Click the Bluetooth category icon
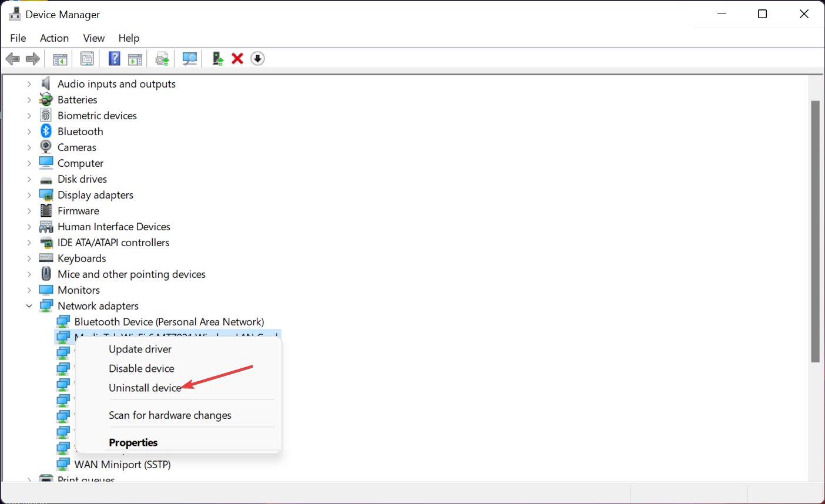Screen dimensions: 825x504 (46, 131)
